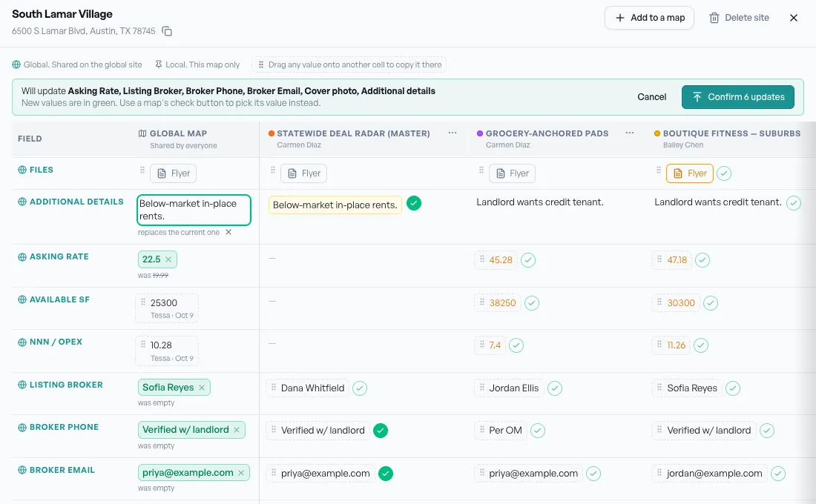
Task: Pick Boutique Fitness Landlord wants credit tenant check
Action: coord(794,203)
